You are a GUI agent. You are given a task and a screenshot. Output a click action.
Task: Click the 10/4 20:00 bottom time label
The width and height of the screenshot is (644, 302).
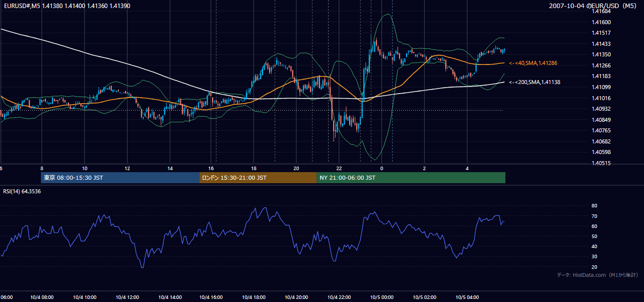(296, 297)
